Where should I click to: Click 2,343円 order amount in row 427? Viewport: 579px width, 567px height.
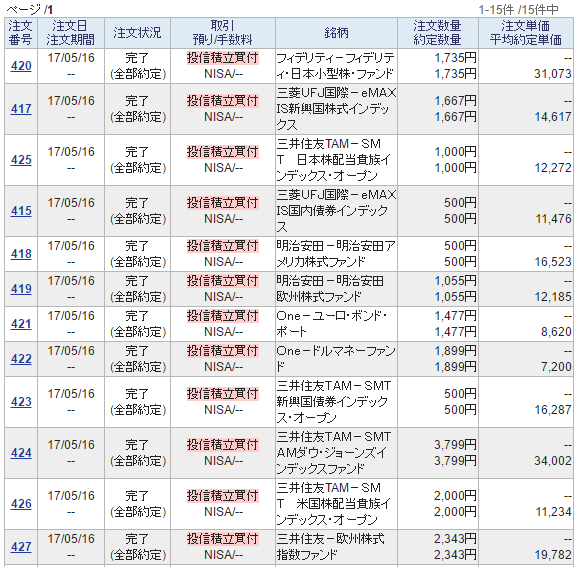(x=455, y=539)
